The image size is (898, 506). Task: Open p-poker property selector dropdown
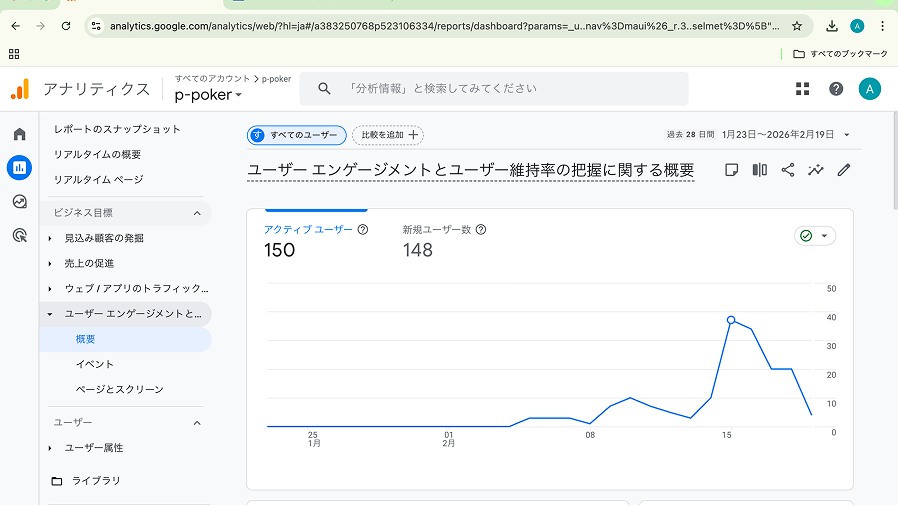208,95
